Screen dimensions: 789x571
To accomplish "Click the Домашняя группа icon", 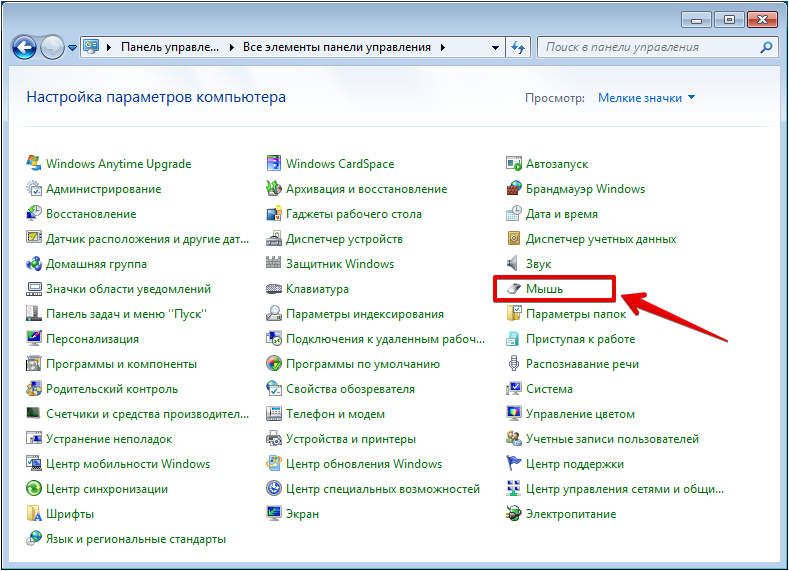I will coord(34,263).
